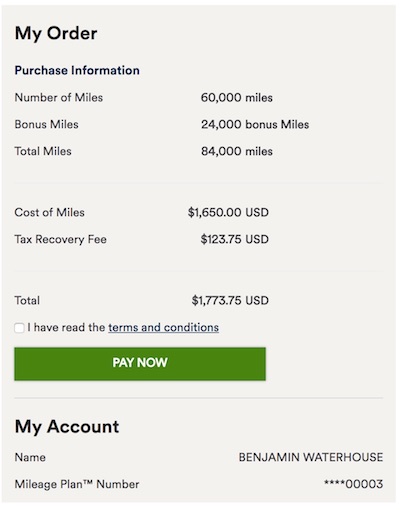
Task: Select the Number of Miles label
Action: 59,98
